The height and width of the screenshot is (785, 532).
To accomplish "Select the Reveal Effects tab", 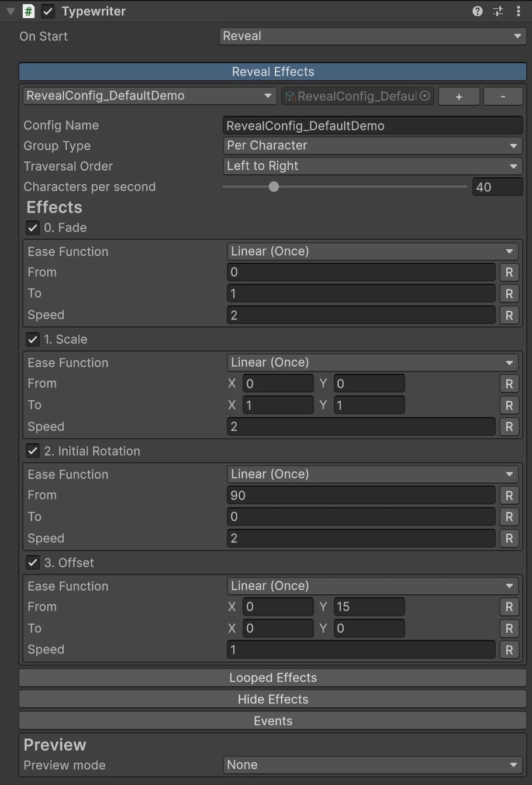I will tap(273, 72).
